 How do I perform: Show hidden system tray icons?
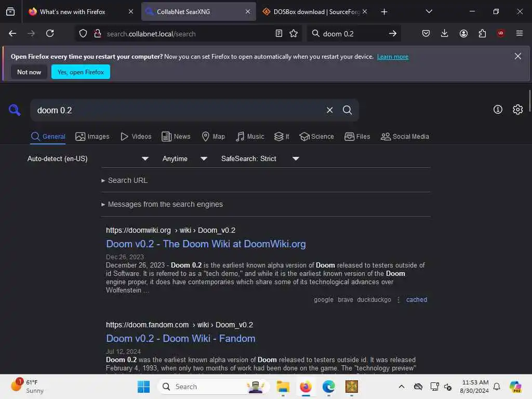402,387
